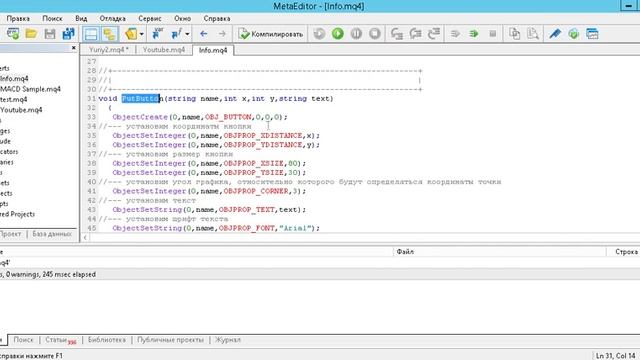Image resolution: width=640 pixels, height=360 pixels.
Task: Open the Поиск toolbox tab
Action: pyautogui.click(x=23, y=340)
